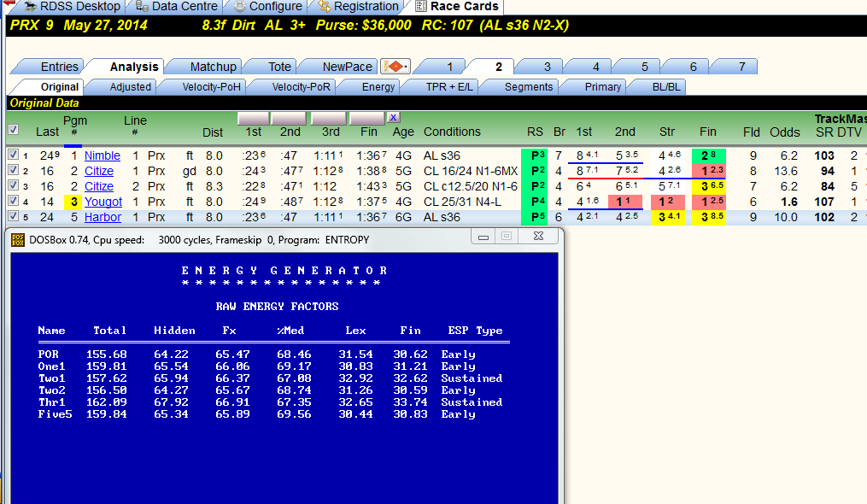The height and width of the screenshot is (504, 867).
Task: Toggle checkbox for row 4 Yougot
Action: [14, 202]
